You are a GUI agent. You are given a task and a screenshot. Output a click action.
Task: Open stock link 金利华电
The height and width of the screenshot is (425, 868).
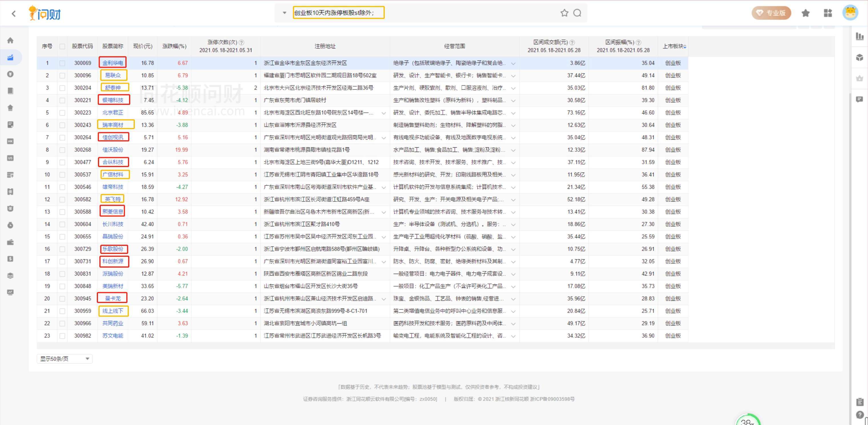[113, 63]
